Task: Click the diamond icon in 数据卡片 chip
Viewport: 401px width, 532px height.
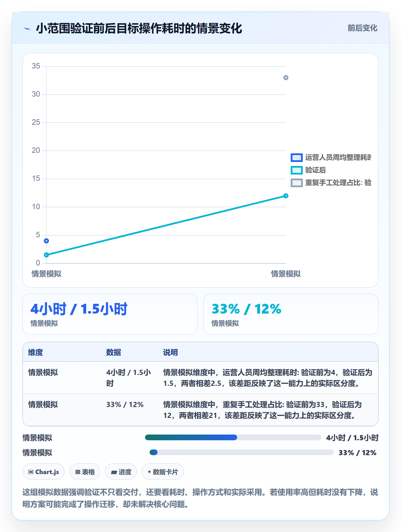Action: coord(149,472)
